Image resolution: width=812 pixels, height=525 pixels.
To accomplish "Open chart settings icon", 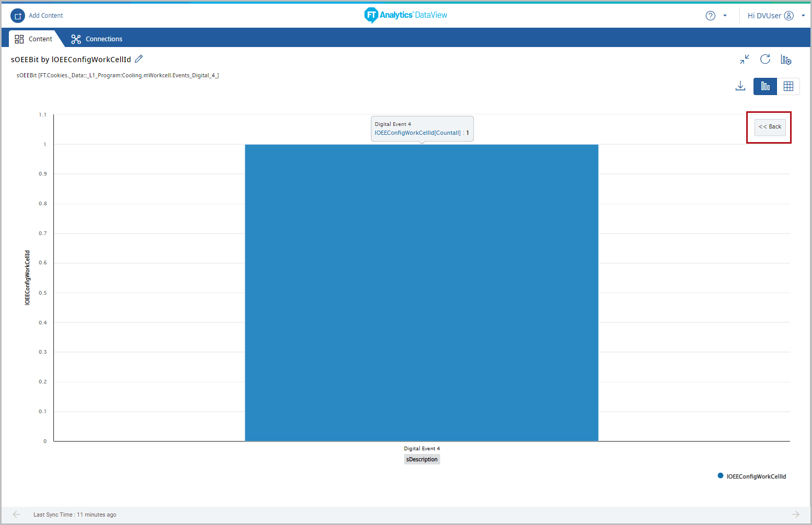I will pyautogui.click(x=786, y=60).
